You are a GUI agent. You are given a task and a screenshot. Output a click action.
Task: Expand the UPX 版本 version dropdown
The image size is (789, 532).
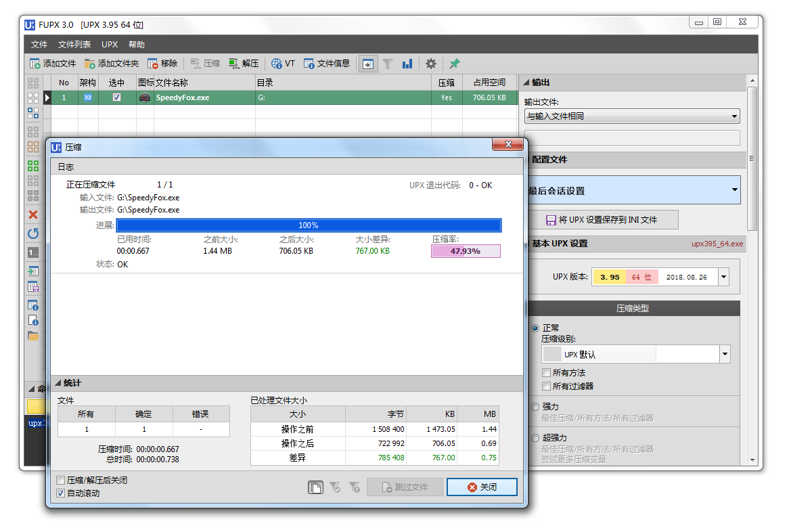coord(724,277)
